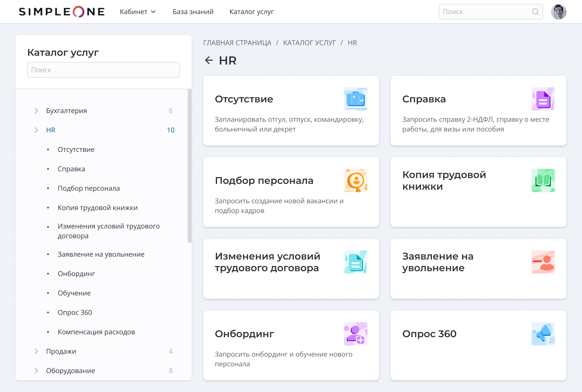Click the purple document icon on Справка card
Screen dimensions: 582x392
point(543,99)
